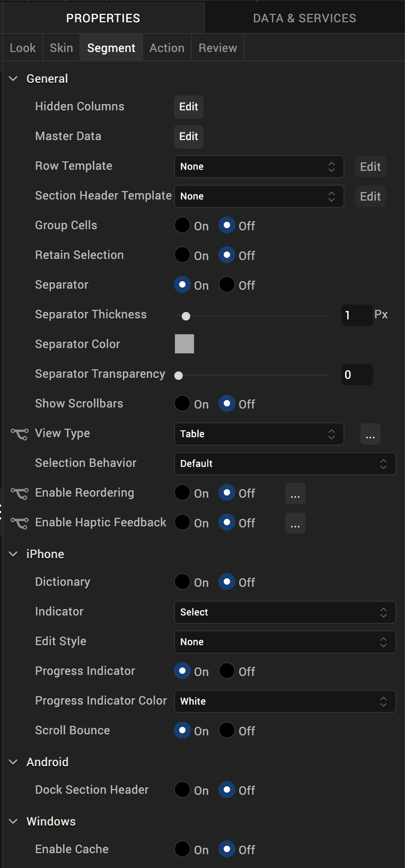Screen dimensions: 405x868
Task: Open the Enable Haptic Feedback ellipsis options
Action: 295,523
